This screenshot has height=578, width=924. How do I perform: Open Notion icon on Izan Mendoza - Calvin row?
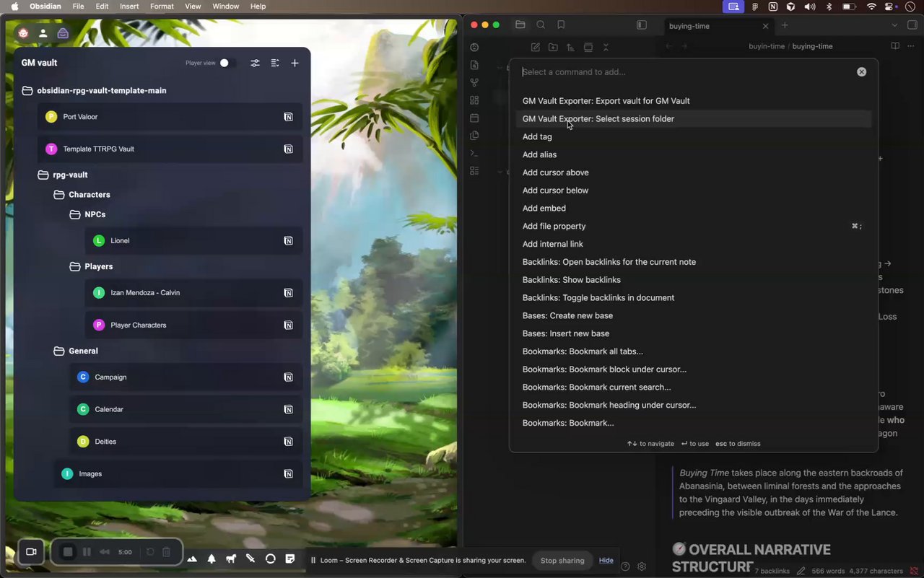tap(288, 293)
